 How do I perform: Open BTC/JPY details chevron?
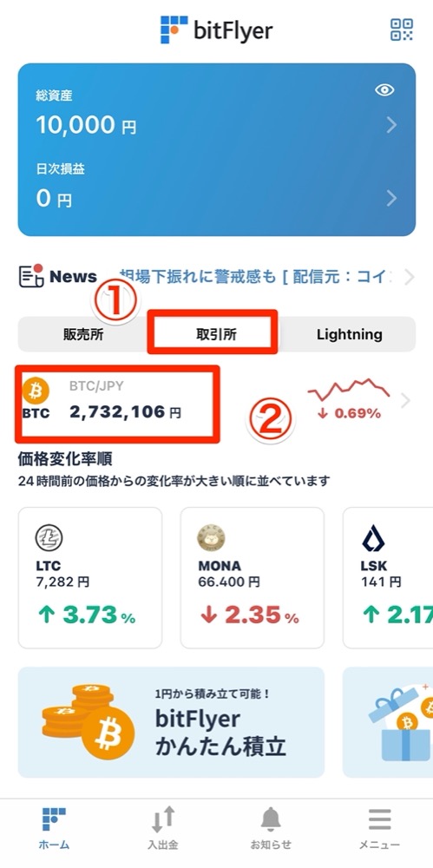pyautogui.click(x=405, y=401)
